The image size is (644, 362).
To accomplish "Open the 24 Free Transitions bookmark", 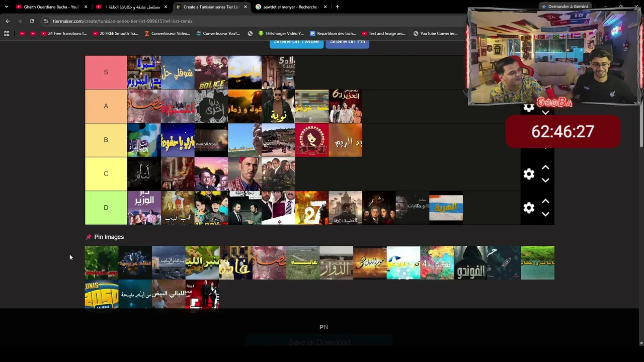I will click(x=64, y=34).
